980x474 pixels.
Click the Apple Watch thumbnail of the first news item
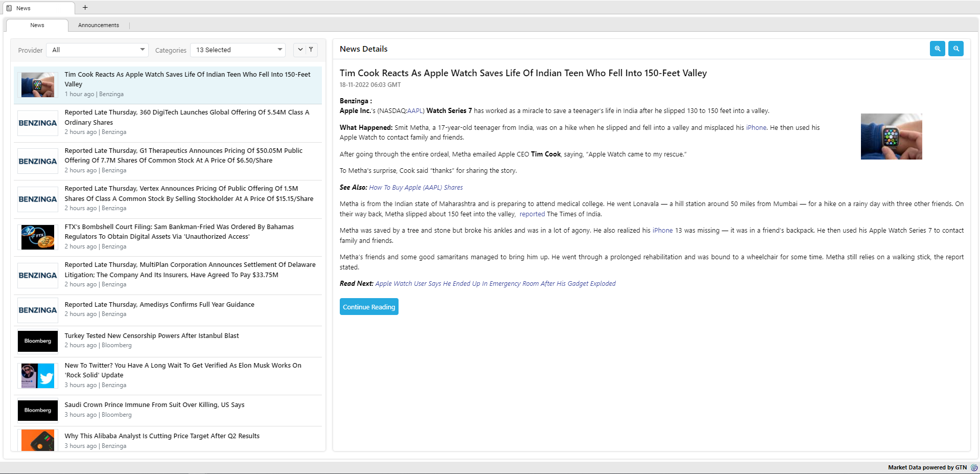[38, 85]
